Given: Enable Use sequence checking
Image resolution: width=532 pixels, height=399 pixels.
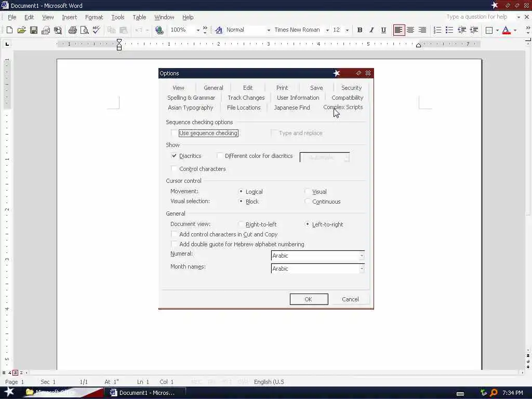Looking at the screenshot, I should pos(174,133).
